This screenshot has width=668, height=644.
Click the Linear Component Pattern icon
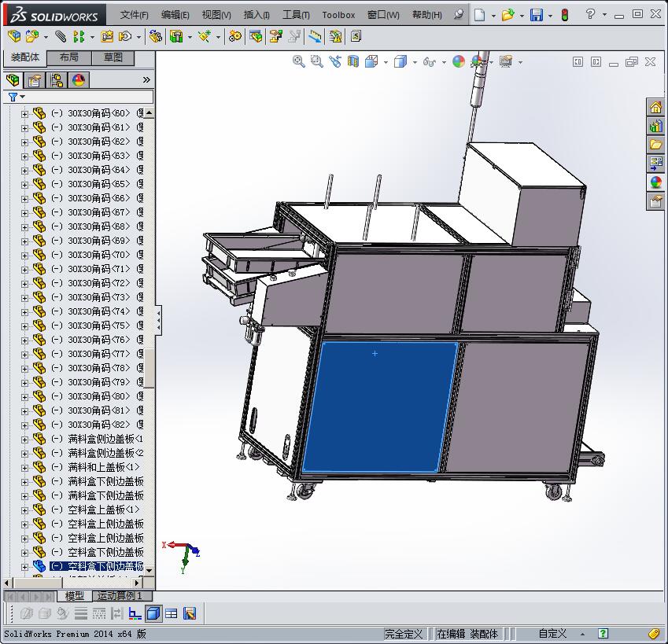[79, 37]
